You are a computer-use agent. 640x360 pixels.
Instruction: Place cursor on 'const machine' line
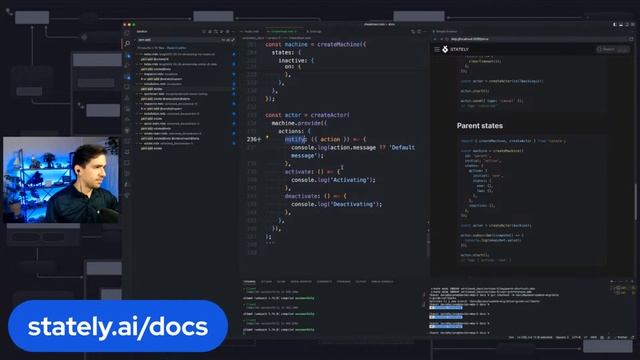[316, 44]
